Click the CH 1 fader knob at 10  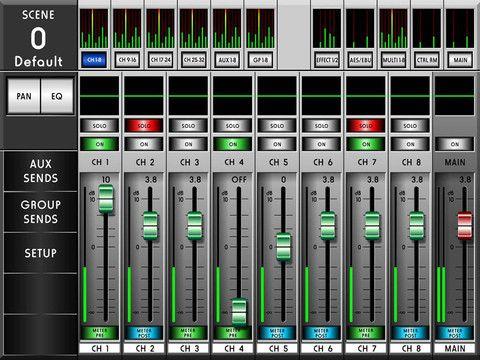pyautogui.click(x=106, y=199)
